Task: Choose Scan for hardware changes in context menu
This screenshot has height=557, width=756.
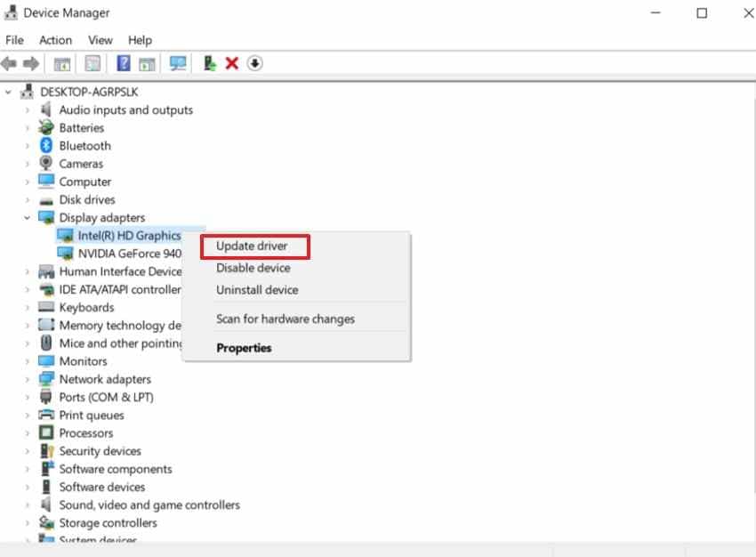Action: click(x=286, y=319)
